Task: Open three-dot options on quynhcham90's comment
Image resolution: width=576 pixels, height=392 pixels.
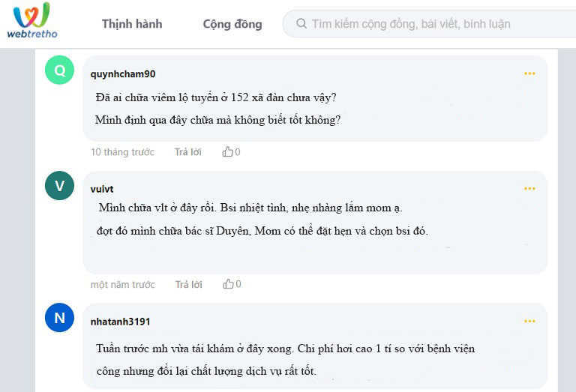Action: [529, 73]
